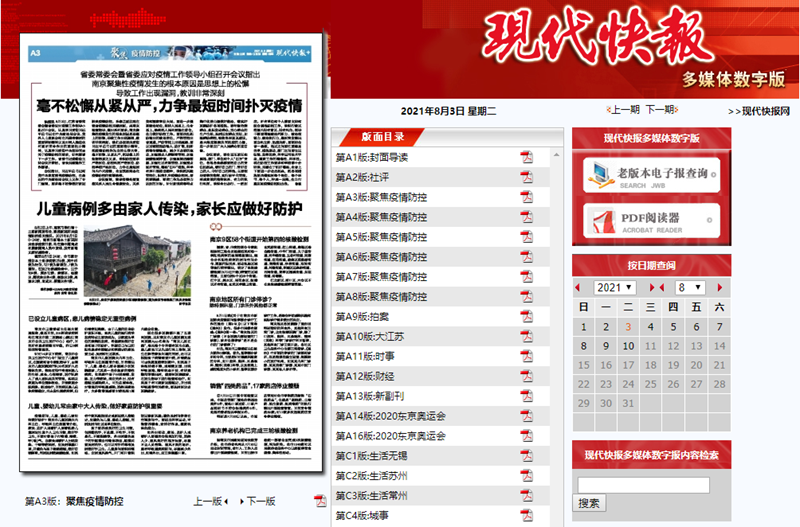Open PDF icon for 第A8版:聚焦疫情防控
This screenshot has height=527, width=800.
click(527, 296)
